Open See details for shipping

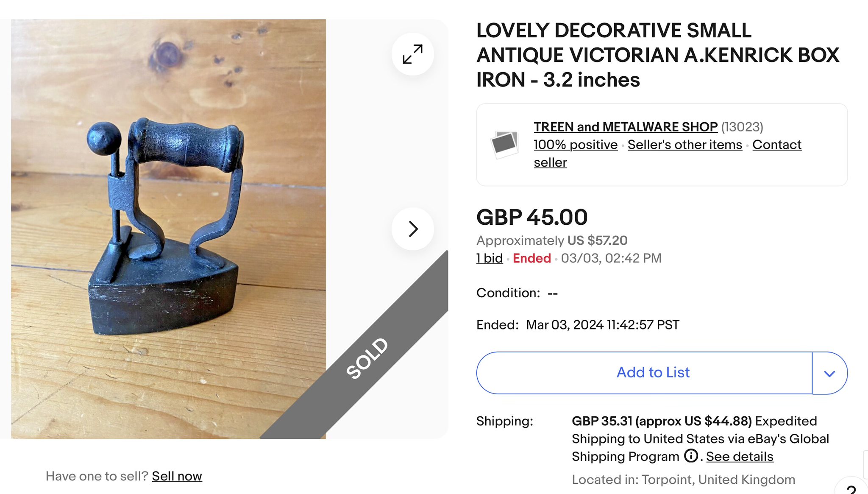coord(740,457)
